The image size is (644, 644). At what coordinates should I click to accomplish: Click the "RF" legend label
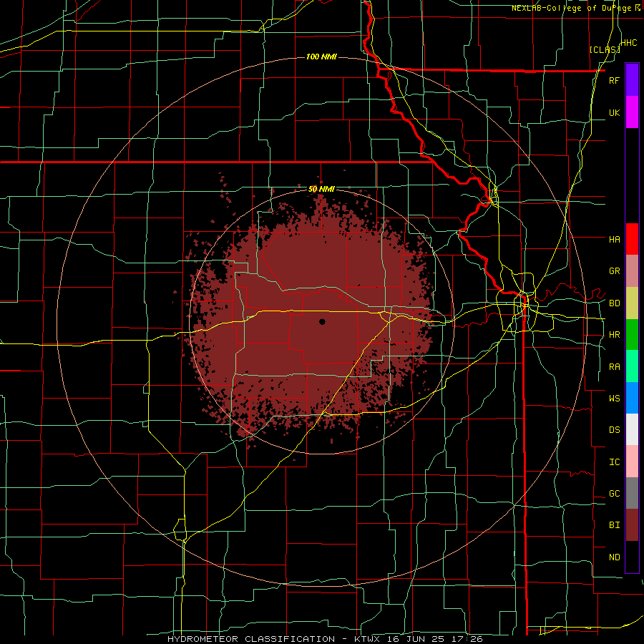click(x=614, y=80)
